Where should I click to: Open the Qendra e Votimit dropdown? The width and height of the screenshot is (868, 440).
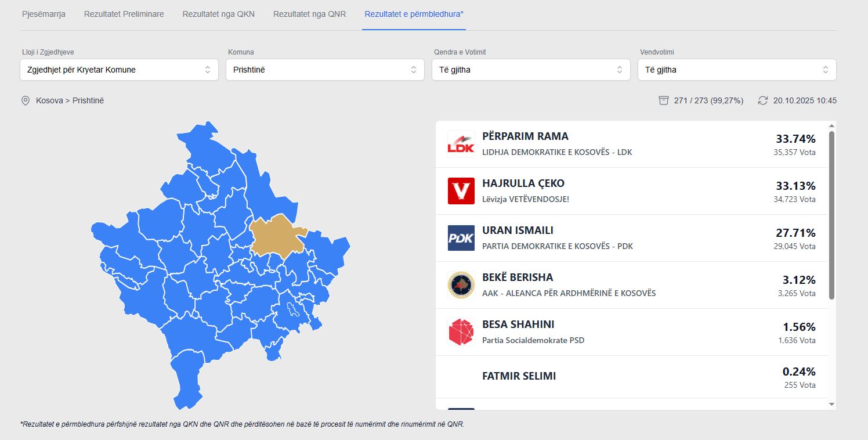[x=531, y=70]
